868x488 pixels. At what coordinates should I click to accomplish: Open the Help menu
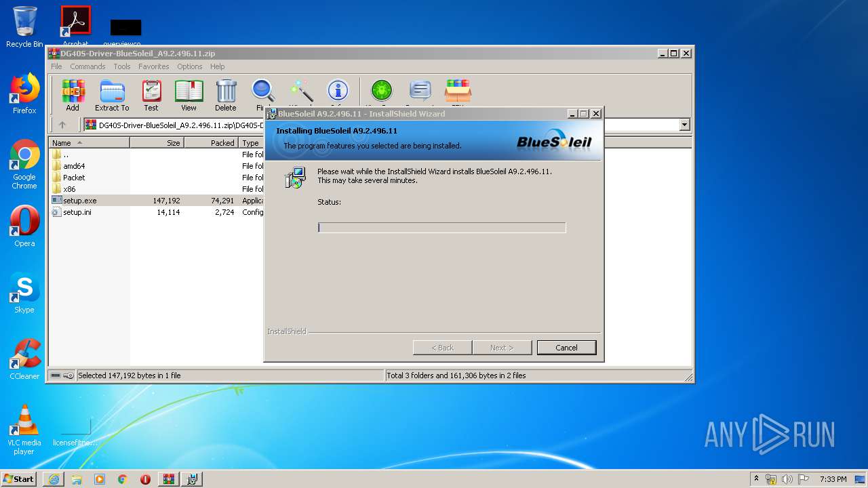pyautogui.click(x=217, y=66)
